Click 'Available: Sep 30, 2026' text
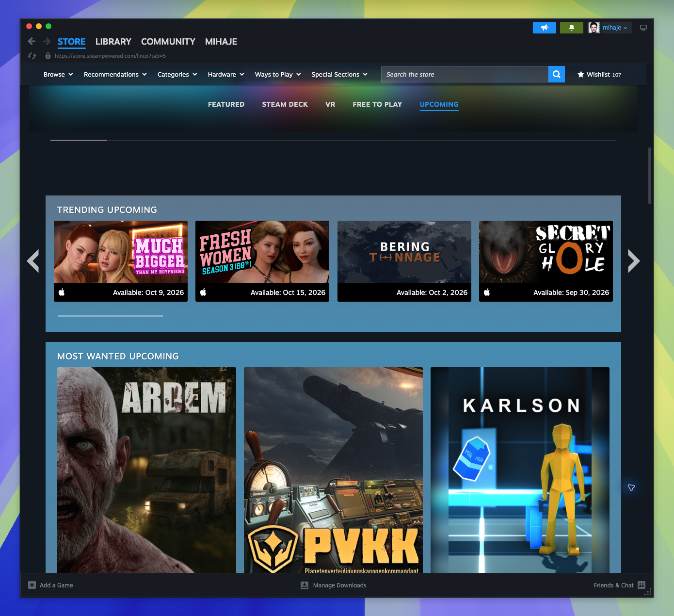 pos(571,292)
